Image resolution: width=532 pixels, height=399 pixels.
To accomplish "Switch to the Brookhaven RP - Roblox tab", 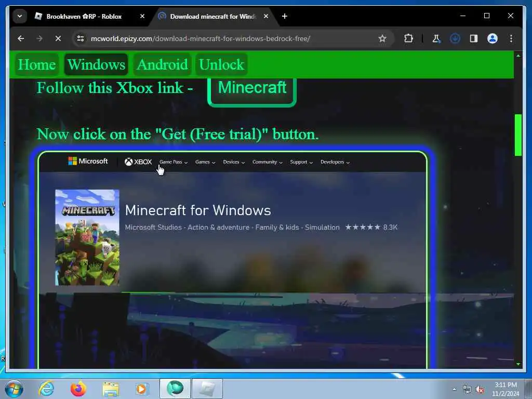I will (x=84, y=16).
